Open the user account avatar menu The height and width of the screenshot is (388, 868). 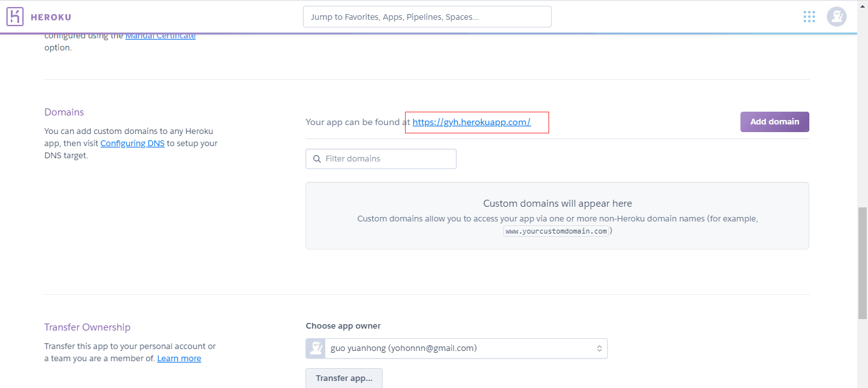tap(836, 17)
